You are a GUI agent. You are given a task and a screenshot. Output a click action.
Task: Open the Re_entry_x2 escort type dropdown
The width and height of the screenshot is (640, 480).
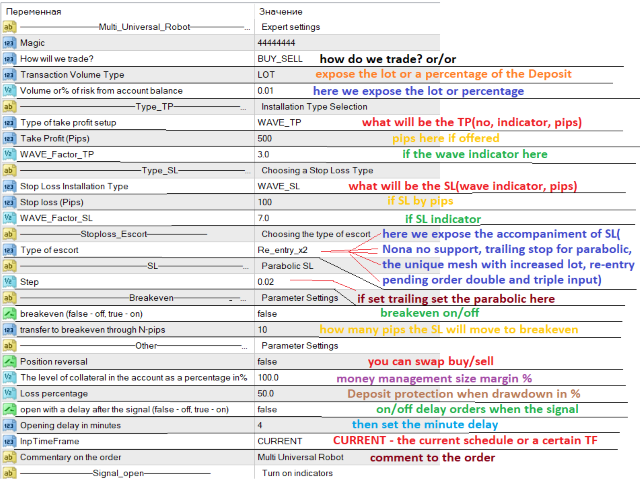(x=282, y=250)
